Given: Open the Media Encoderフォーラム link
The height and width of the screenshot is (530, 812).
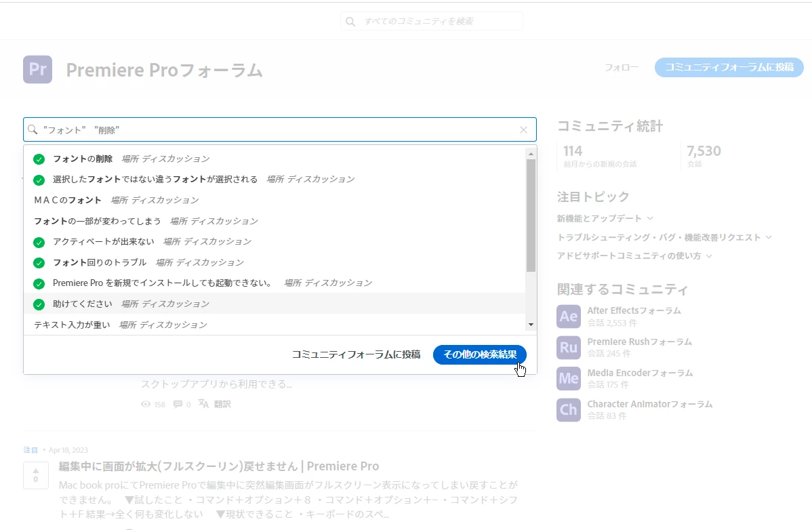Looking at the screenshot, I should coord(640,373).
